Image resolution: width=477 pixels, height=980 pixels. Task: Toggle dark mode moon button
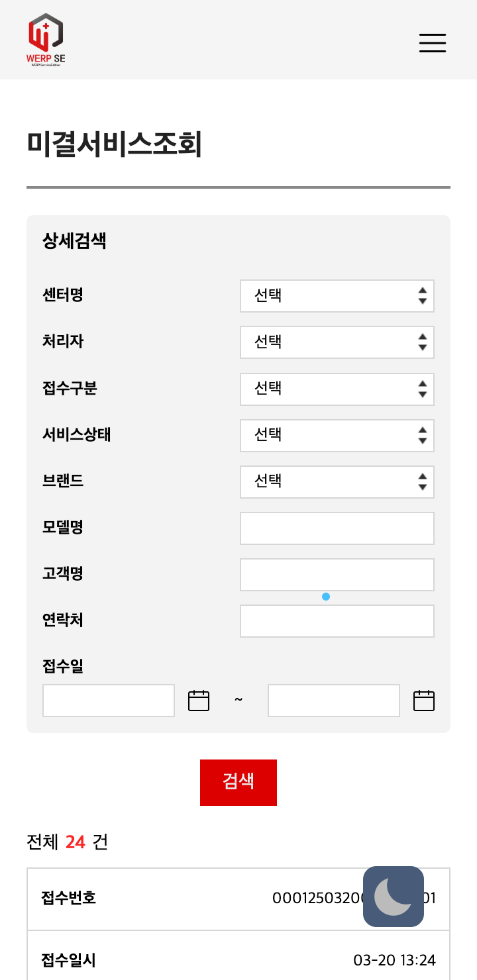tap(394, 897)
